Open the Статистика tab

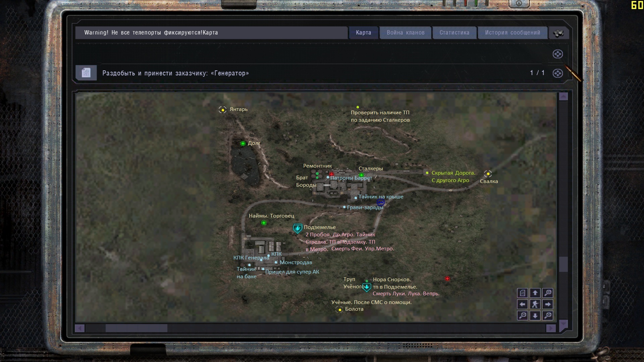tap(454, 33)
